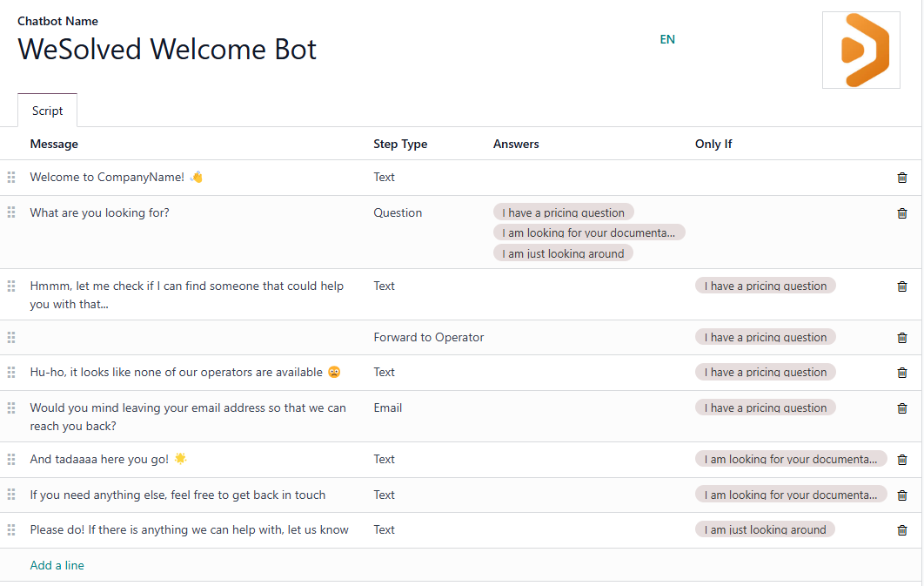The image size is (924, 586).
Task: Click drag handle beside 'Hu-ho' message row
Action: pos(11,373)
